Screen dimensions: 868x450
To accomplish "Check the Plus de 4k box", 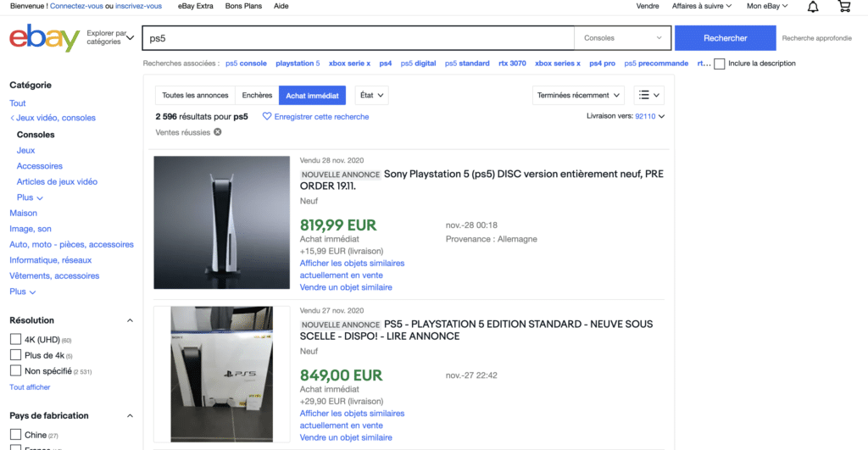I will point(15,355).
